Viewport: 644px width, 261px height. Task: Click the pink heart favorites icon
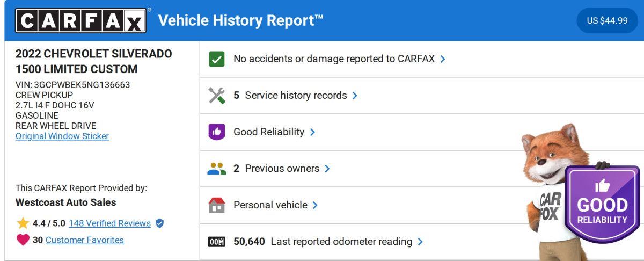point(23,240)
